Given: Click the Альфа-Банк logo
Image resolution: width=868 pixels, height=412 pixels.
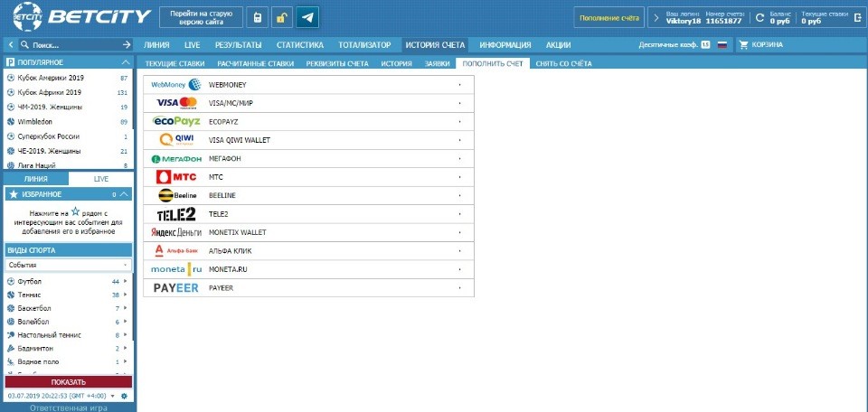Looking at the screenshot, I should pos(176,251).
